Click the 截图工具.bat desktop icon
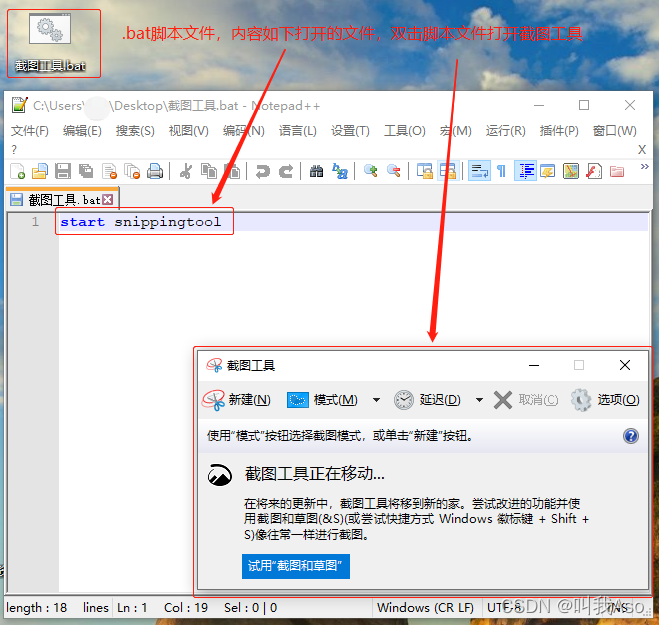 50,43
